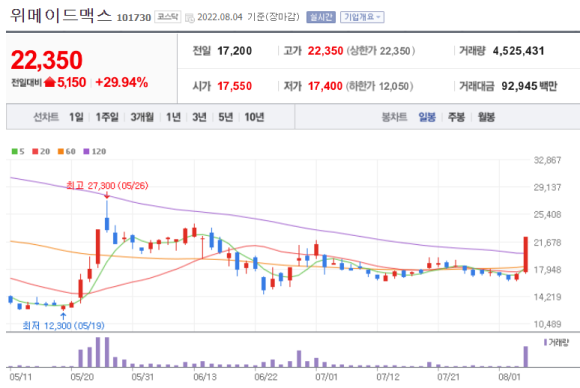Select the 1주일 line chart tab

[107, 117]
